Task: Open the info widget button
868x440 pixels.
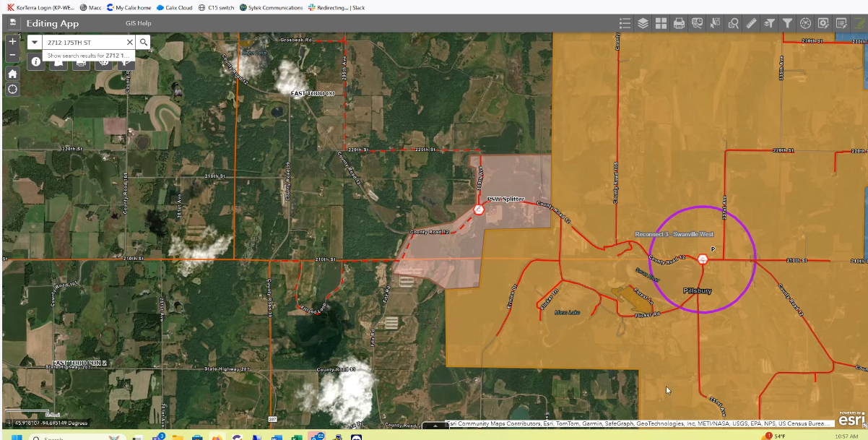Action: point(35,62)
